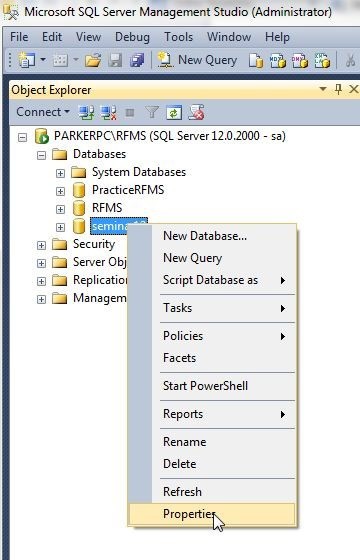Image resolution: width=360 pixels, height=560 pixels.
Task: Choose Refresh from context menu
Action: tap(212, 492)
